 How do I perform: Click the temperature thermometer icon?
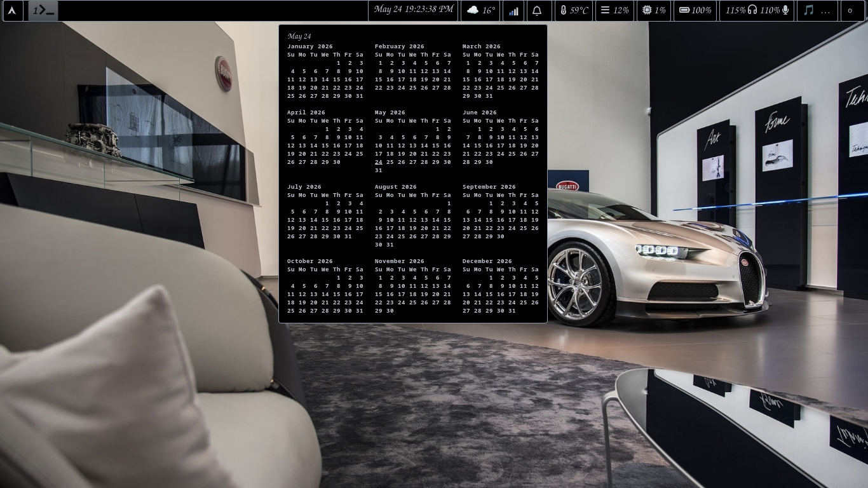click(x=563, y=10)
